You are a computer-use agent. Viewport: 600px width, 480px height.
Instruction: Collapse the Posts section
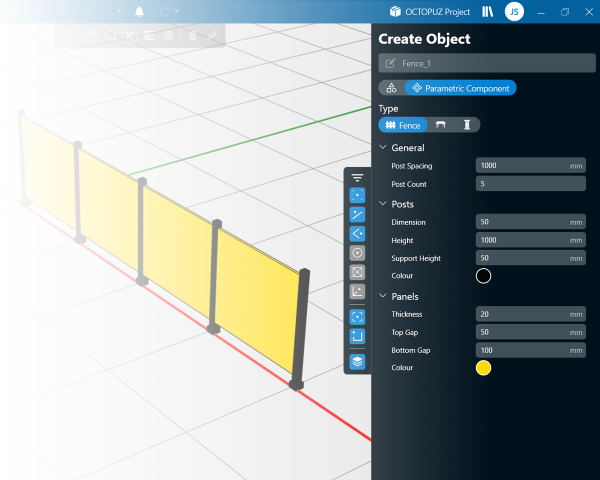(383, 204)
